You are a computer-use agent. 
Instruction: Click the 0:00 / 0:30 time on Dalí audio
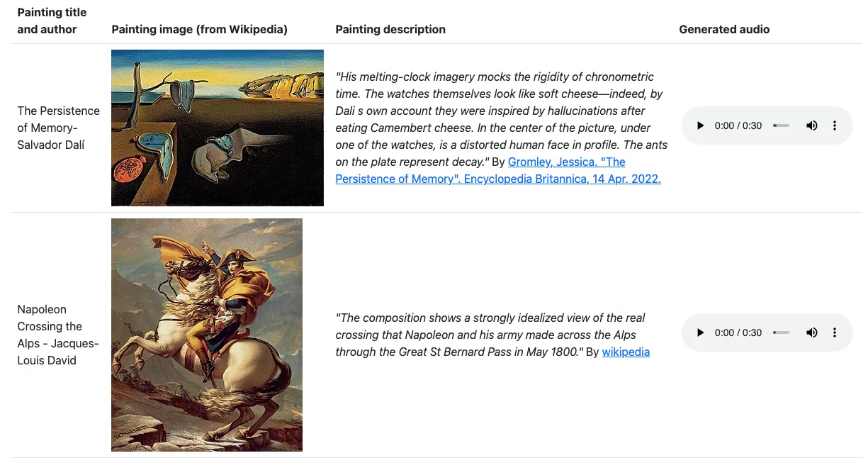coord(738,125)
